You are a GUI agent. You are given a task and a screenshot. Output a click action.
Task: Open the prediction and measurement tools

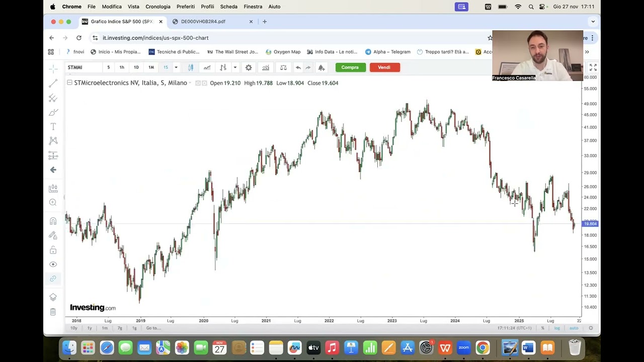(x=53, y=155)
